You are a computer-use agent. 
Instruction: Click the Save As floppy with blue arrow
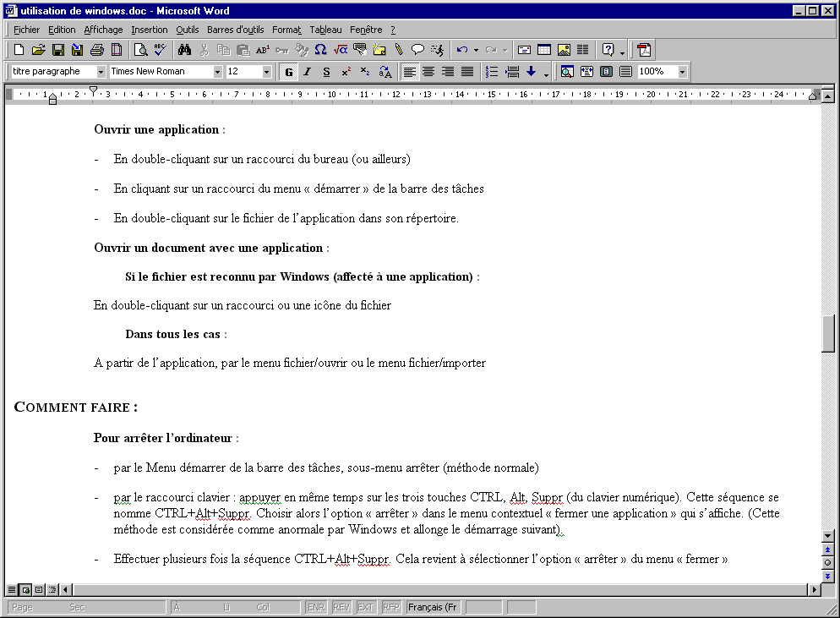(78, 51)
